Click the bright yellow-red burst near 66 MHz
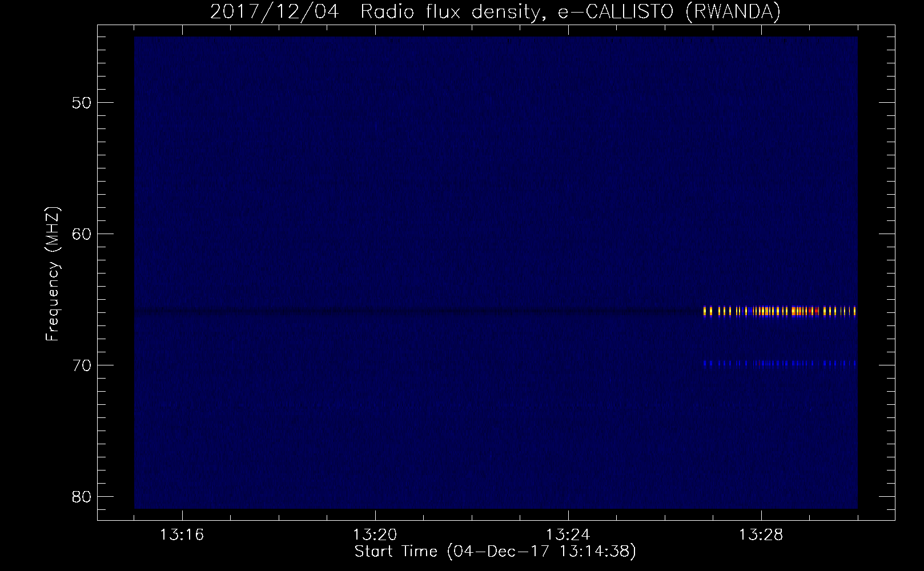This screenshot has width=924, height=571. (780, 311)
